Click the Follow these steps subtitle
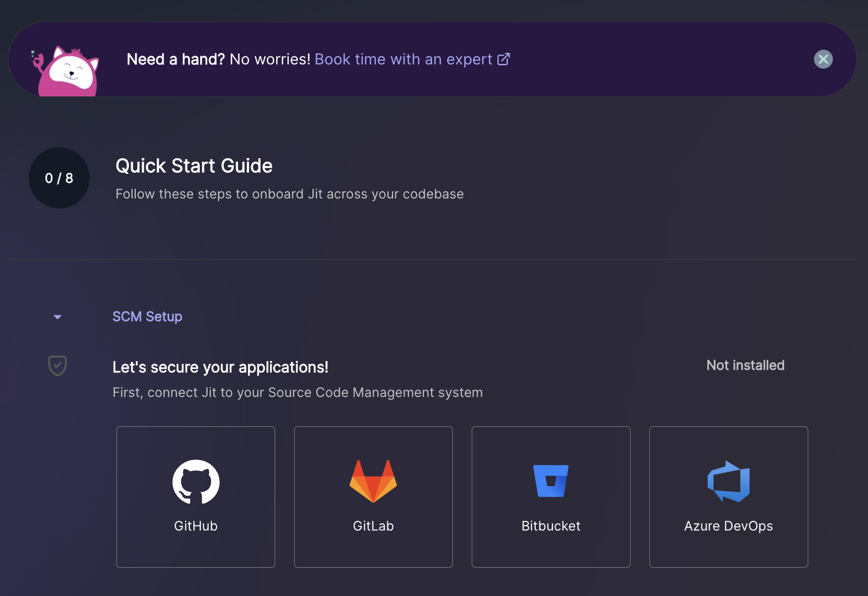This screenshot has width=868, height=596. tap(289, 194)
